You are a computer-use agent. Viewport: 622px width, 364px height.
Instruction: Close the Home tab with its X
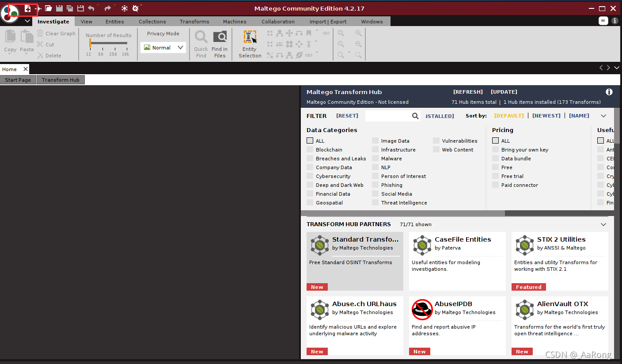click(26, 69)
